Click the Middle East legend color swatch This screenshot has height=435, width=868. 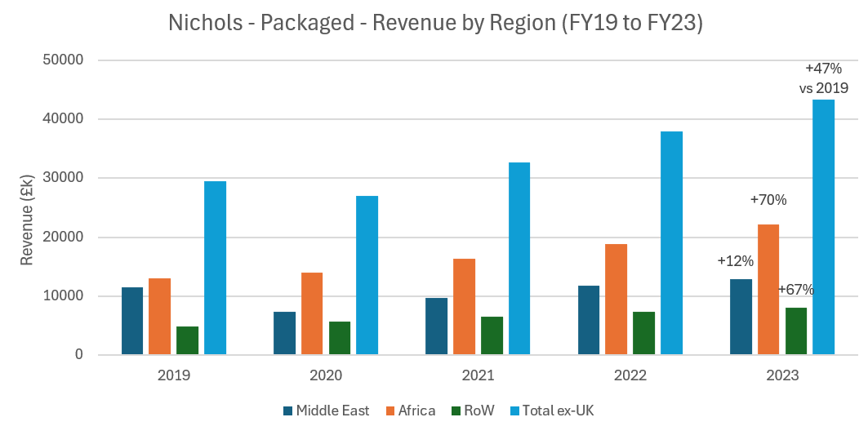point(287,411)
